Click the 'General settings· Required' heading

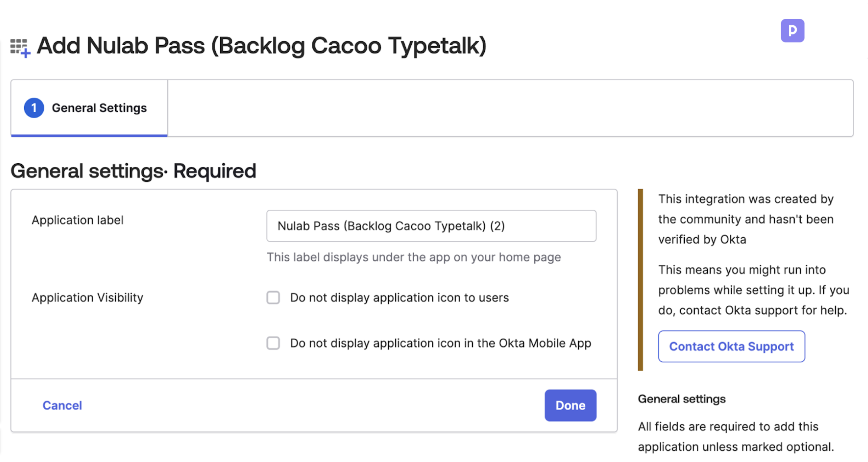coord(133,171)
